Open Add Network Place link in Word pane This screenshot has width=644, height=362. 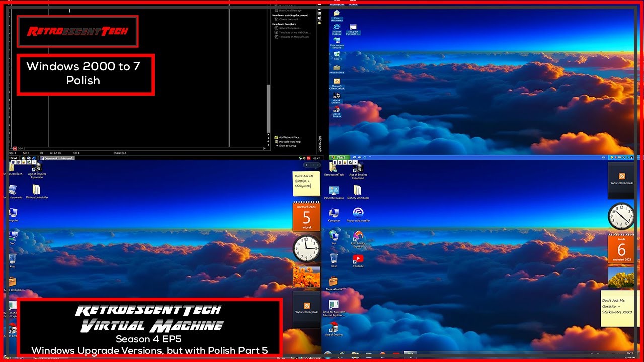click(288, 137)
